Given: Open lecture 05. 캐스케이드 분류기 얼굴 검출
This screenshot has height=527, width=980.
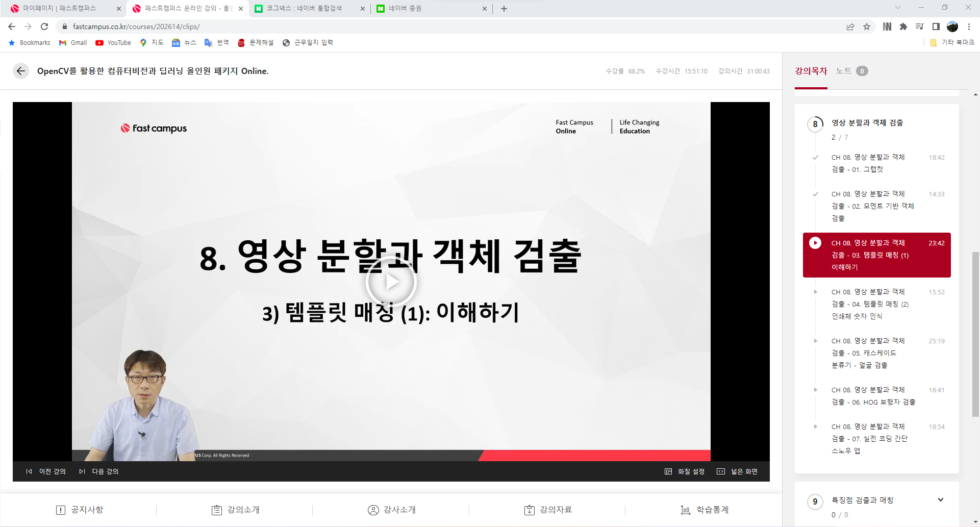Looking at the screenshot, I should point(877,353).
